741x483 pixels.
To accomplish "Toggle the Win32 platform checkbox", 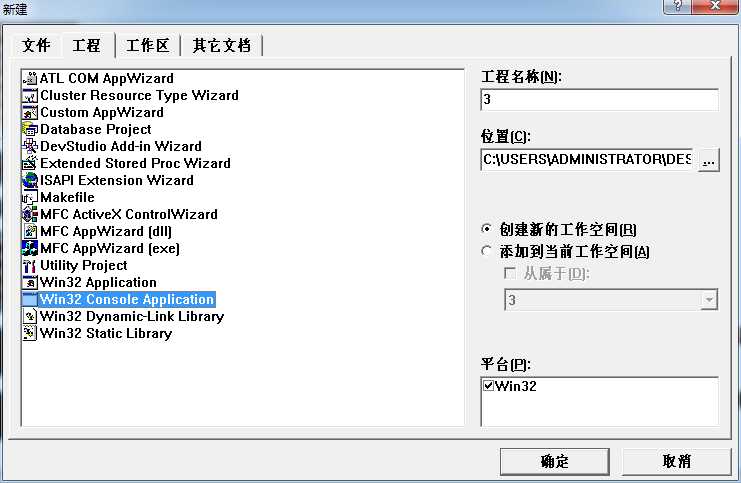I will (488, 386).
